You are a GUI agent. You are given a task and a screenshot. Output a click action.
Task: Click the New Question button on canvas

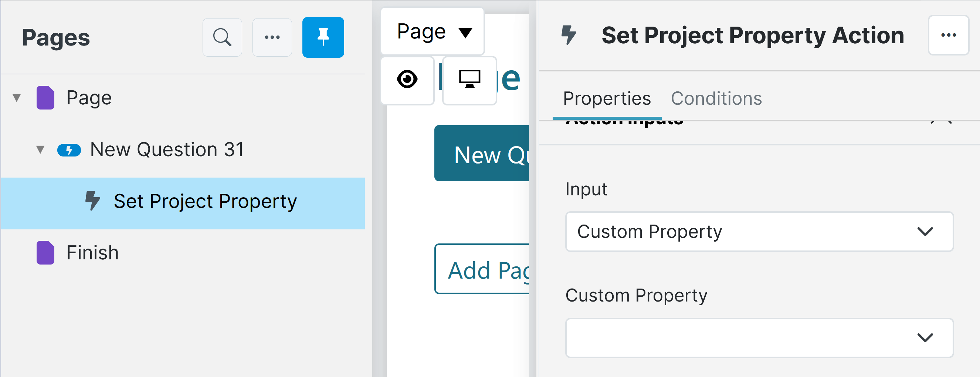[482, 154]
